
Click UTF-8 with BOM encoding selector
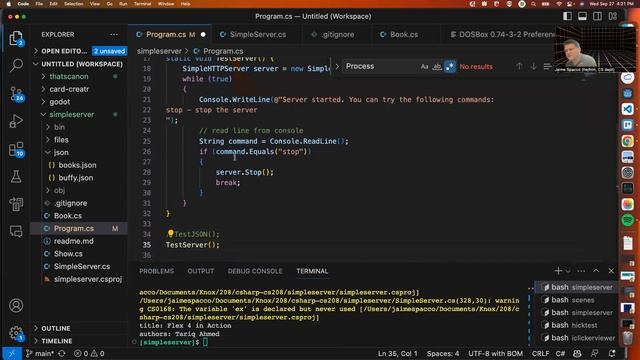tap(496, 353)
